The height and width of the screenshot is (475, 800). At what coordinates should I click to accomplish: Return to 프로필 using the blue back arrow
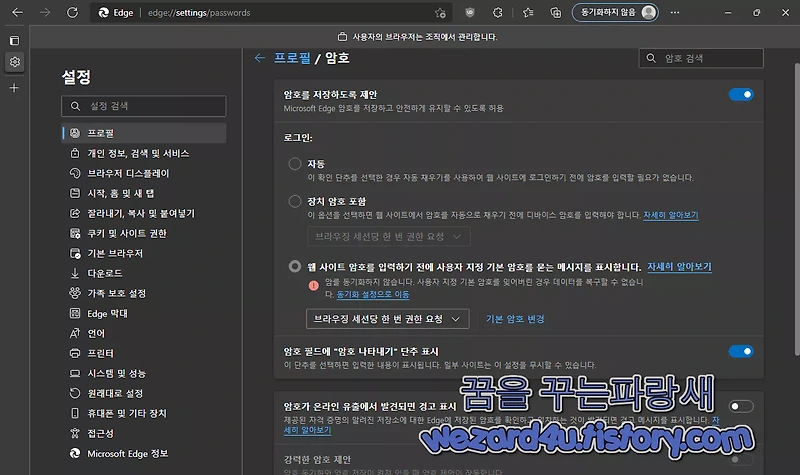click(260, 58)
